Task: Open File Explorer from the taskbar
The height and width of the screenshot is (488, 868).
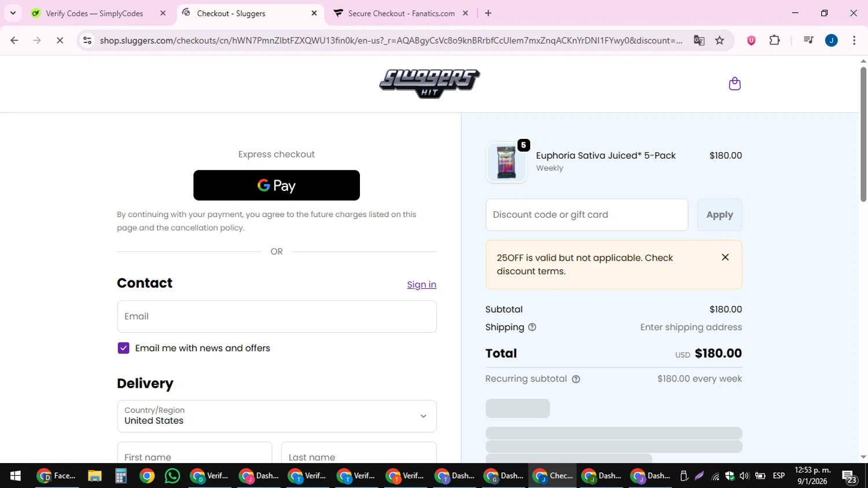Action: point(94,476)
